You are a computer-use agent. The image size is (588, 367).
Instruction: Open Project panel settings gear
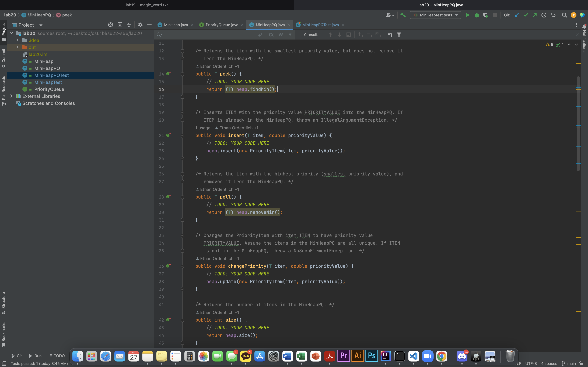(140, 25)
